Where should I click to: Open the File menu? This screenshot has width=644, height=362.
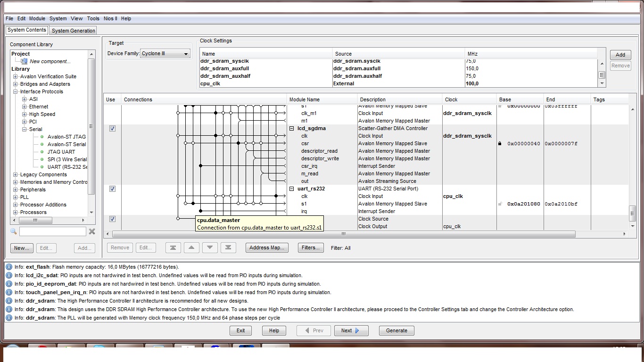point(9,18)
